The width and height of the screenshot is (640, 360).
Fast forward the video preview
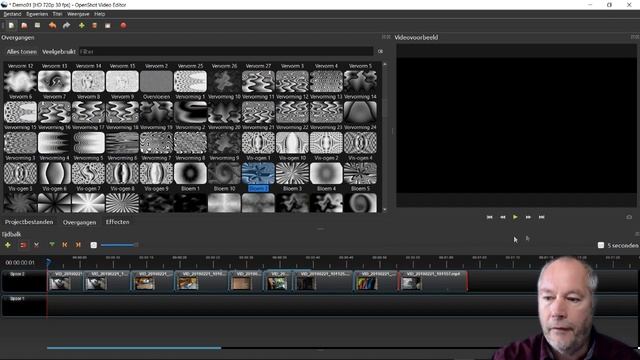[528, 217]
